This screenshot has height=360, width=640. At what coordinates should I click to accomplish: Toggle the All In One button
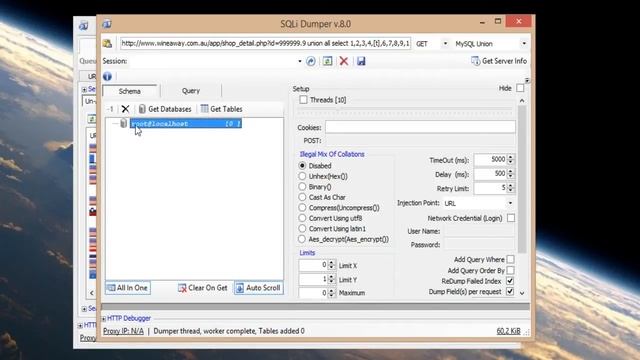click(x=128, y=288)
